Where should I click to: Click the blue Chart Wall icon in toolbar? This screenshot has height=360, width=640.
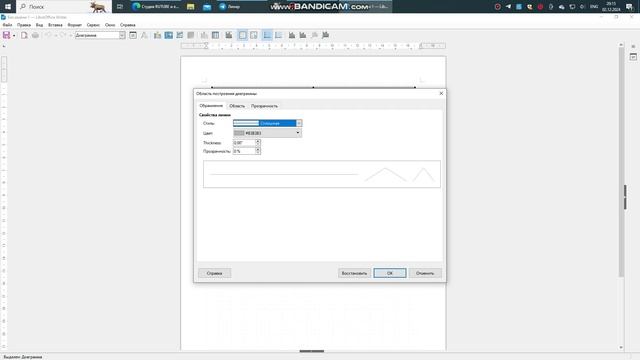coord(169,36)
